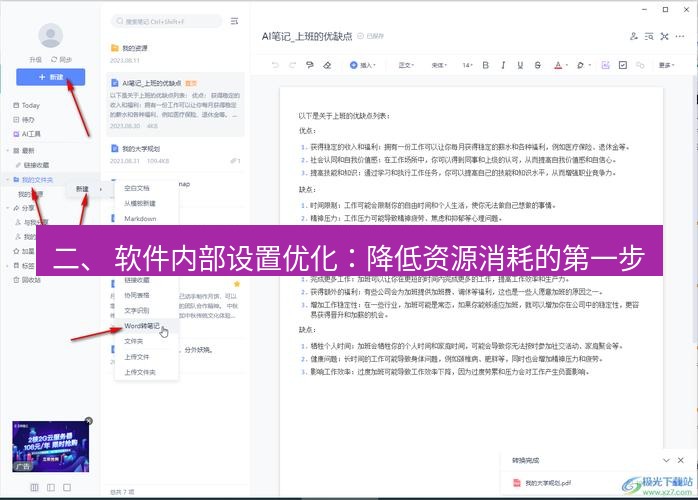Viewport: 698px width, 500px height.
Task: Collapse the conversion-complete notification panel
Action: pos(666,460)
